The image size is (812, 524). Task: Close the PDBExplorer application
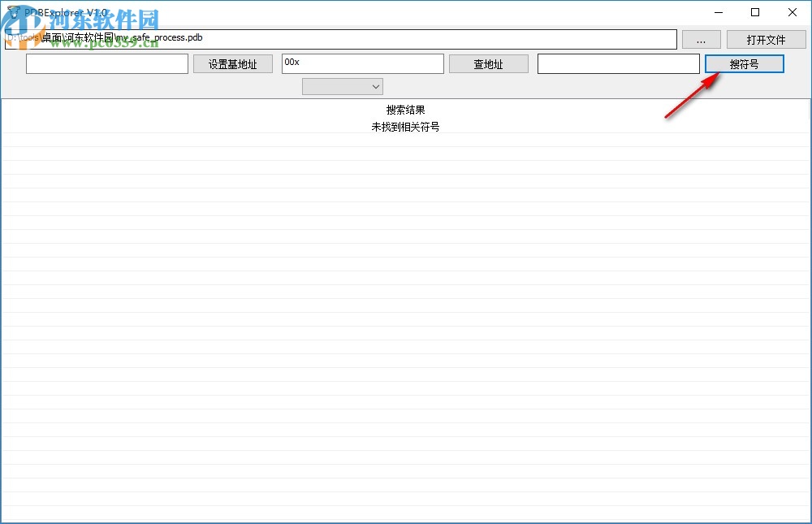tap(792, 12)
